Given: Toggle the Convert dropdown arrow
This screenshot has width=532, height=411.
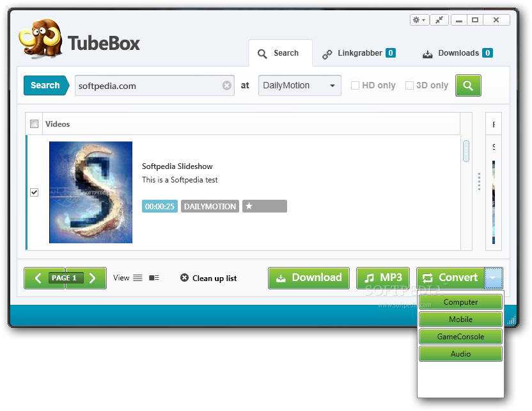Looking at the screenshot, I should [494, 278].
